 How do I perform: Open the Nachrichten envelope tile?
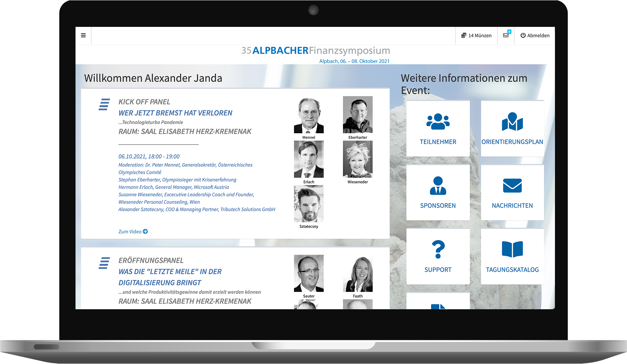512,192
